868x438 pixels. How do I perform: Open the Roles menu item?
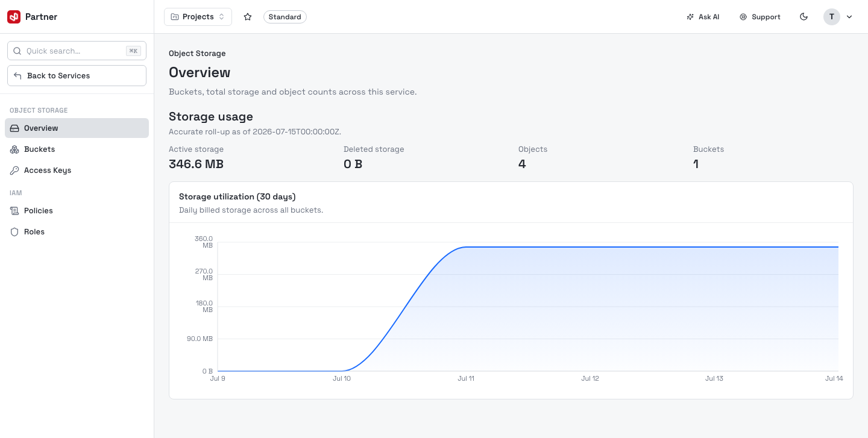(x=77, y=232)
